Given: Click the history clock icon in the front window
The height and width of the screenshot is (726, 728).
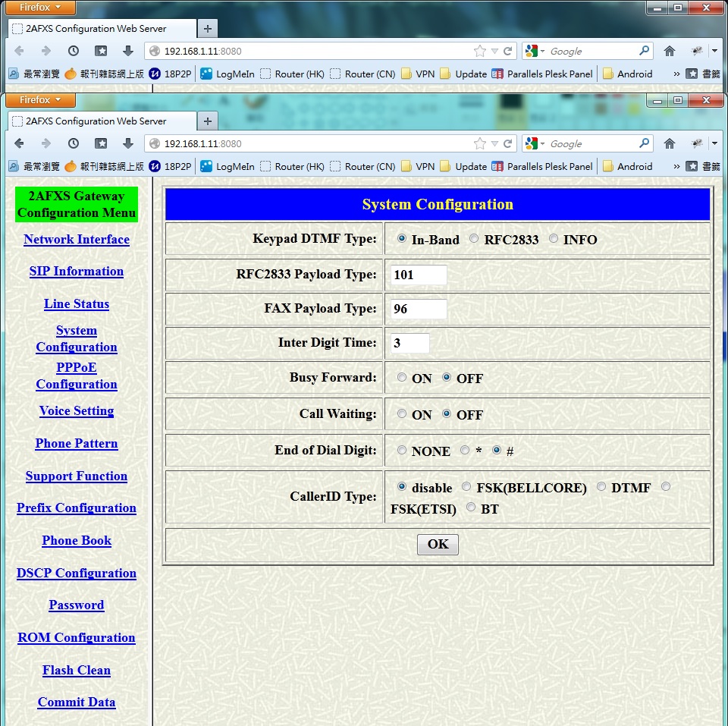Looking at the screenshot, I should pos(74,143).
